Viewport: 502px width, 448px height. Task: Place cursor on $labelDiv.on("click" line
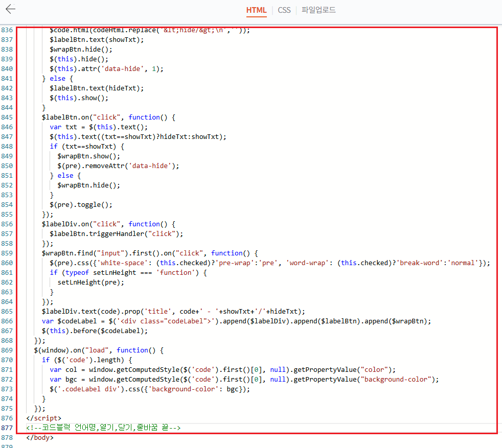tap(108, 224)
